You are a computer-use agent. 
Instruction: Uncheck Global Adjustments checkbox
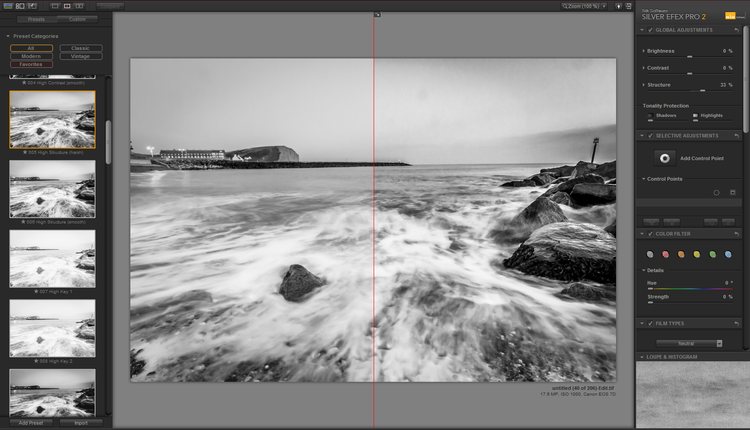[651, 30]
